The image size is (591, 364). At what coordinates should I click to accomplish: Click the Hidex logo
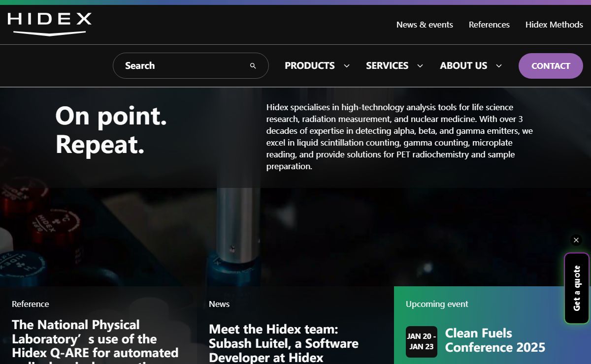click(49, 24)
